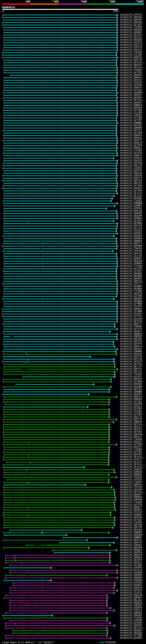Click the cyan ~100% identity legend bar
The width and height of the screenshot is (146, 644).
(x=129, y=4)
